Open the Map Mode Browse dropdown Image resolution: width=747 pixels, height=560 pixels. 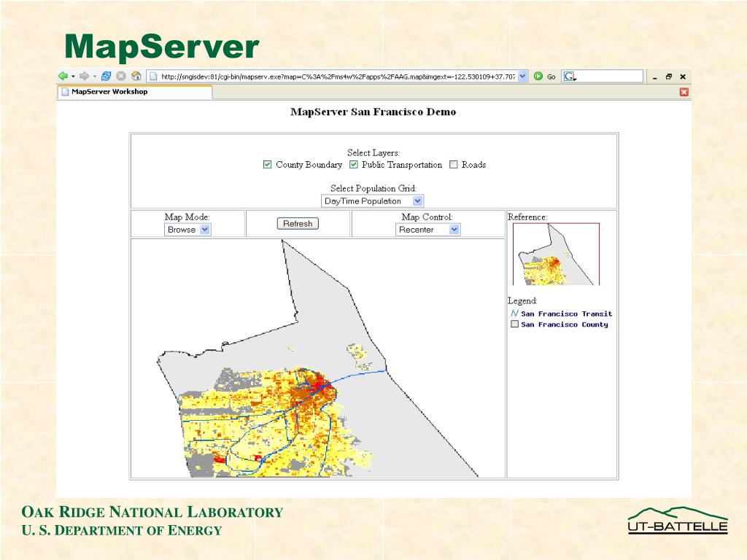pos(187,230)
